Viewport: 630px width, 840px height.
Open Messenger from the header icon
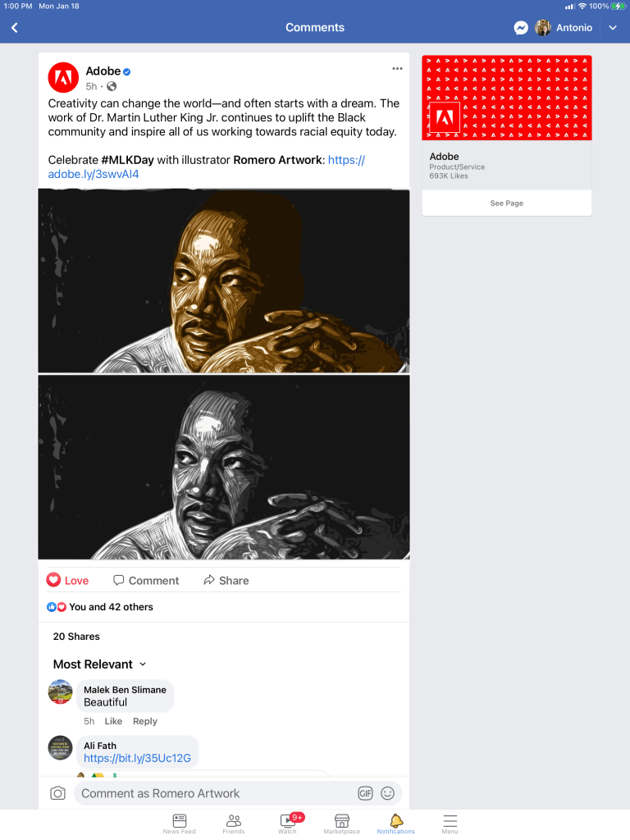tap(521, 28)
